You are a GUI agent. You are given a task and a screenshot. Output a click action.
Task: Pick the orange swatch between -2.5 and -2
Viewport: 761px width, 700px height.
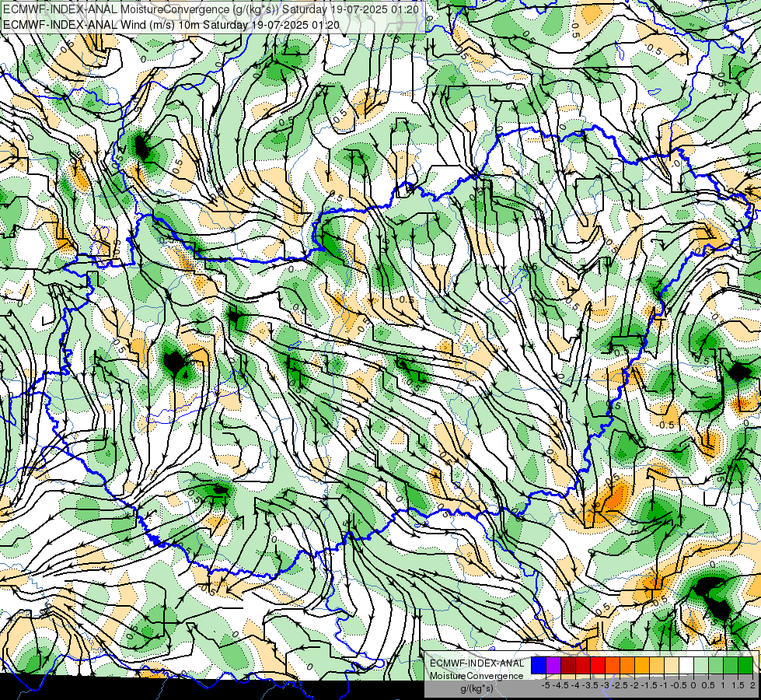tap(627, 665)
